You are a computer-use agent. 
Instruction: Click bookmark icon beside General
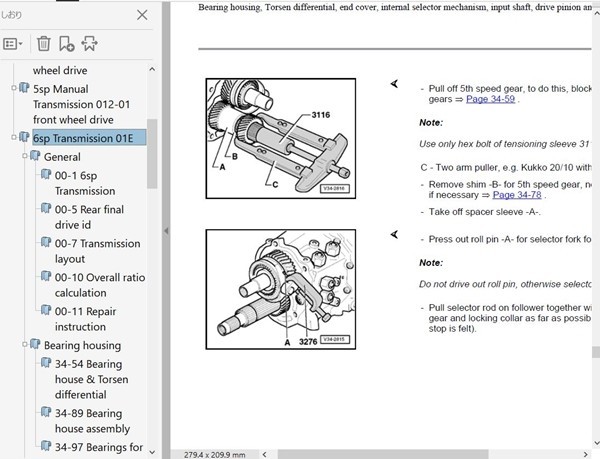click(35, 156)
